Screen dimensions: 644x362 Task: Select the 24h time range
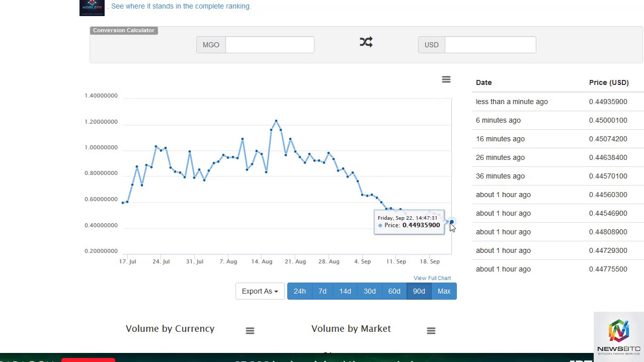(300, 291)
